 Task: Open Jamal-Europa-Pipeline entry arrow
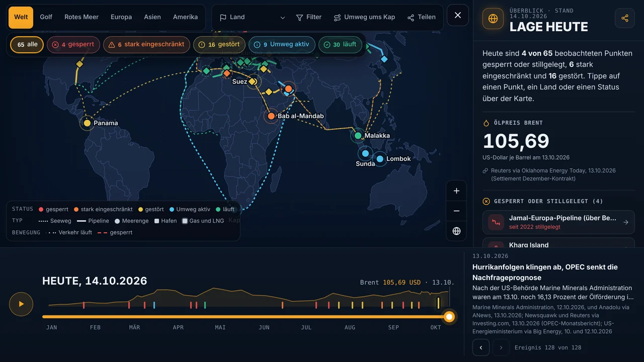click(626, 222)
